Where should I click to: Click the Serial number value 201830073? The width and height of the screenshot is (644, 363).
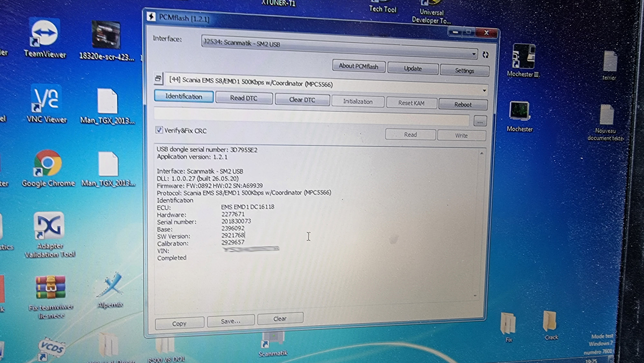pos(236,221)
